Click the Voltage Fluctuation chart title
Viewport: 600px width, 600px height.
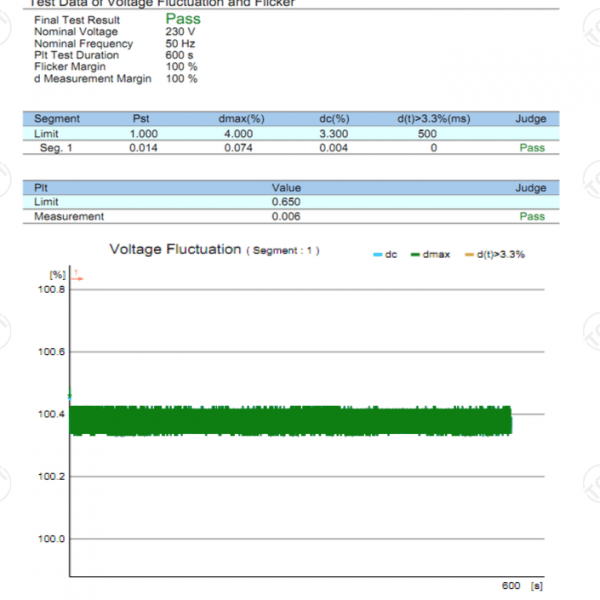pyautogui.click(x=175, y=249)
